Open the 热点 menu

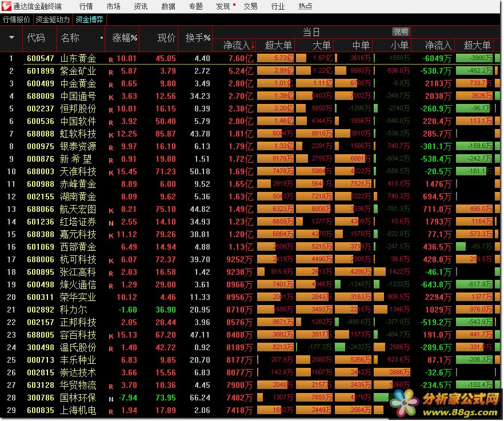coord(305,6)
